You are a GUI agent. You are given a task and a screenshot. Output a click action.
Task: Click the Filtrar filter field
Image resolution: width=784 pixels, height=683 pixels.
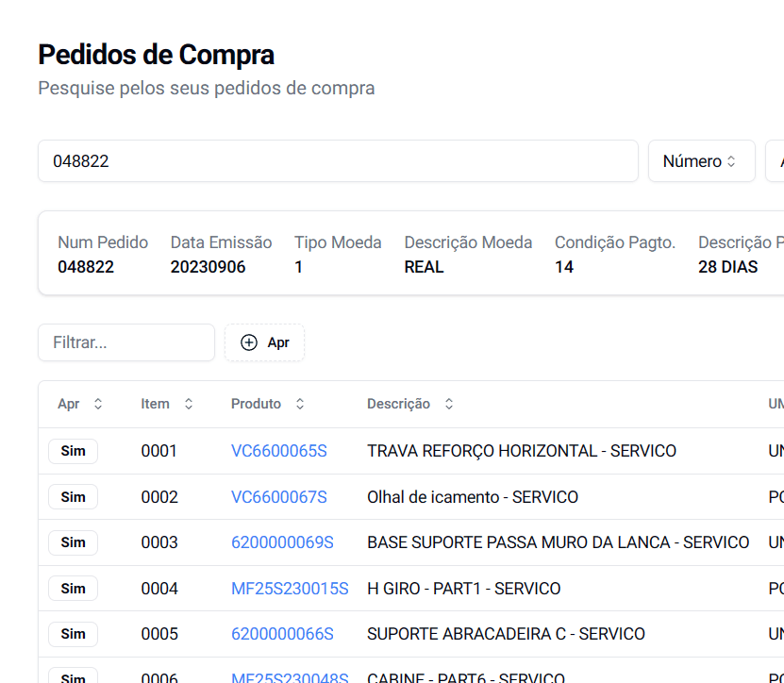tap(125, 342)
